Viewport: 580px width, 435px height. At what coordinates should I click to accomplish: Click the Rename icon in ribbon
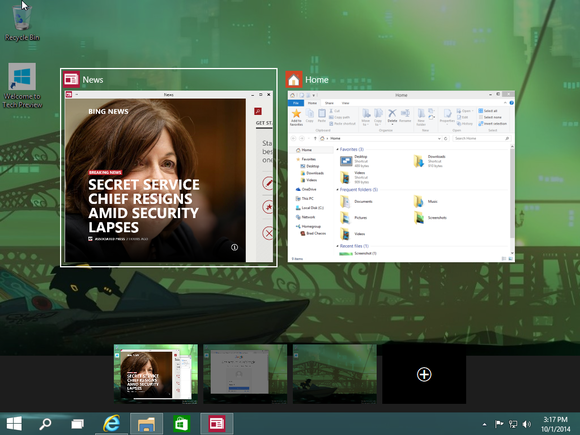coord(405,113)
